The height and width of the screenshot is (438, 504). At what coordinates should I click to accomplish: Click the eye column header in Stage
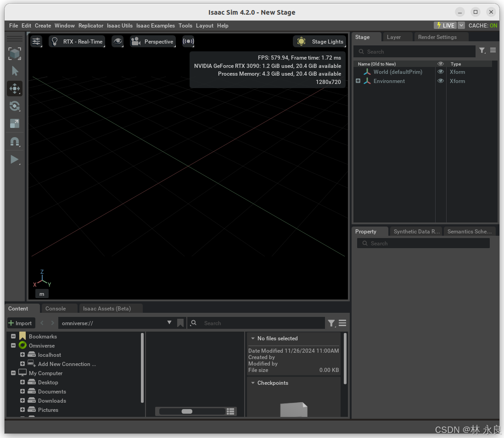click(x=440, y=64)
